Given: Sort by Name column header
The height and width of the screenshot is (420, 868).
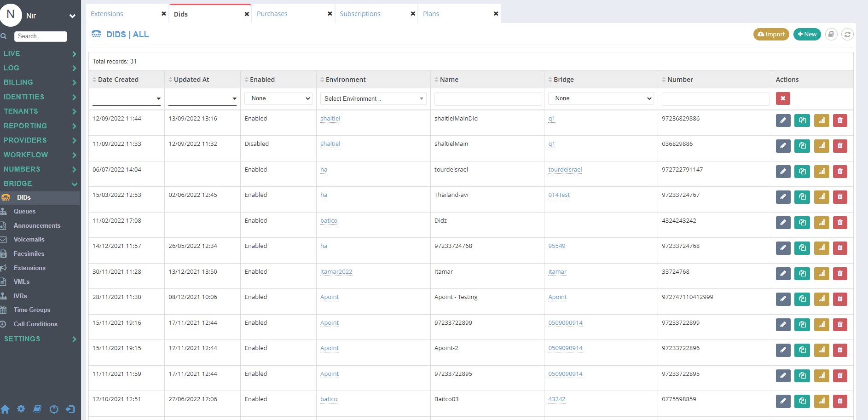Looking at the screenshot, I should [x=449, y=80].
